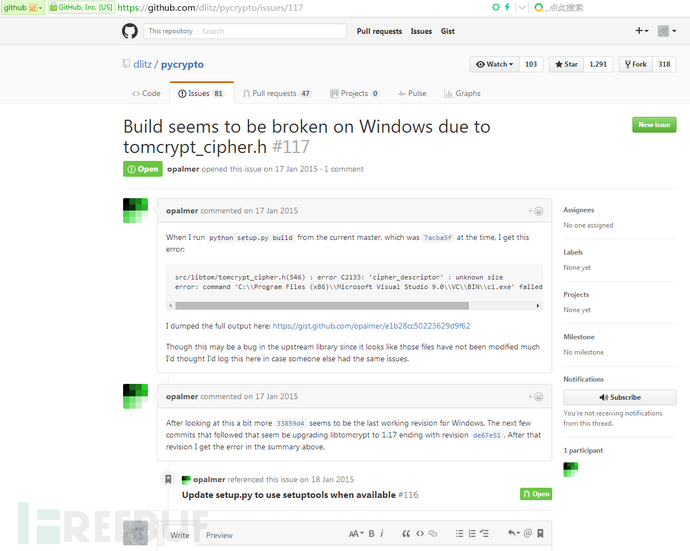
Task: Click the Open badge on referenced issue #116
Action: click(536, 494)
